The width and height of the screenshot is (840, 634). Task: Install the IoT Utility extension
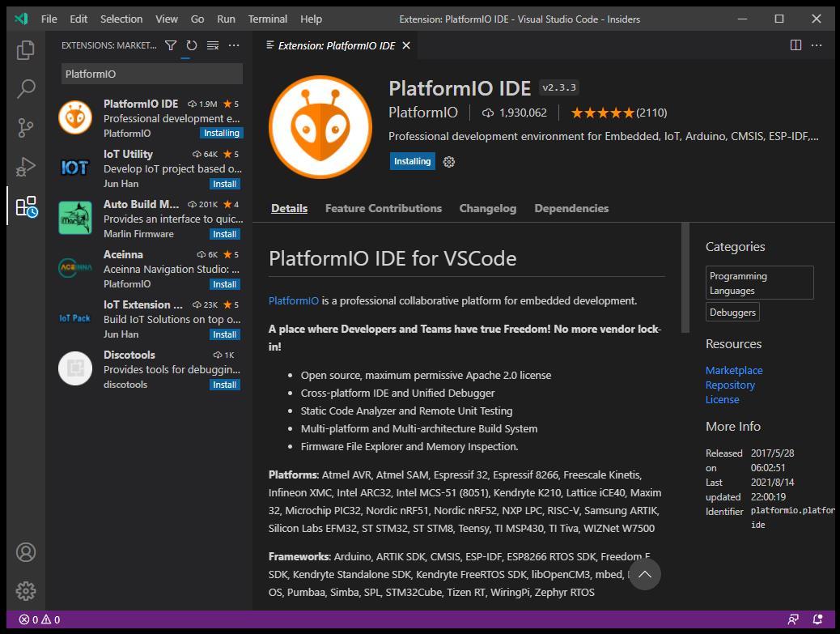224,184
